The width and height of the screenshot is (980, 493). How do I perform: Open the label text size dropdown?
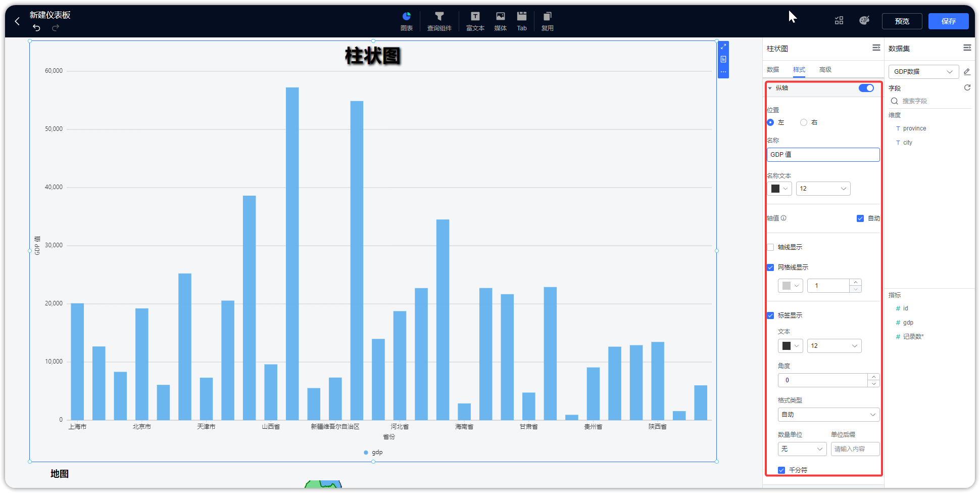pyautogui.click(x=835, y=346)
